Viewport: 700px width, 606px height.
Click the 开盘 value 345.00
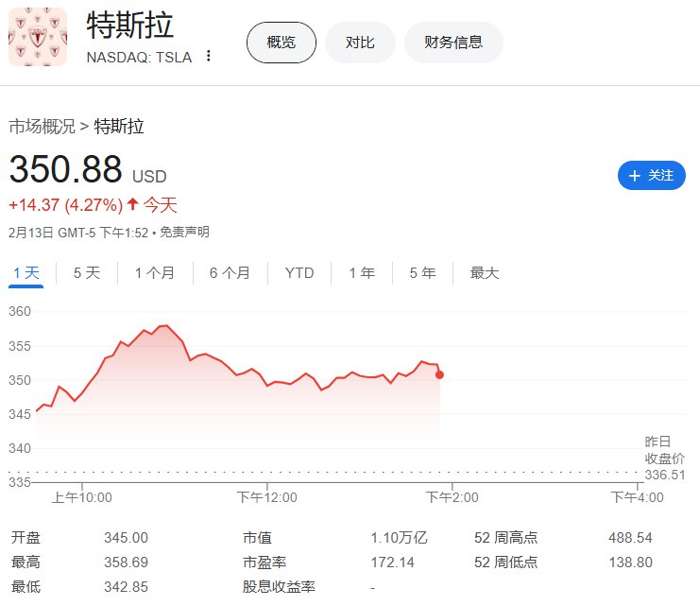(126, 538)
